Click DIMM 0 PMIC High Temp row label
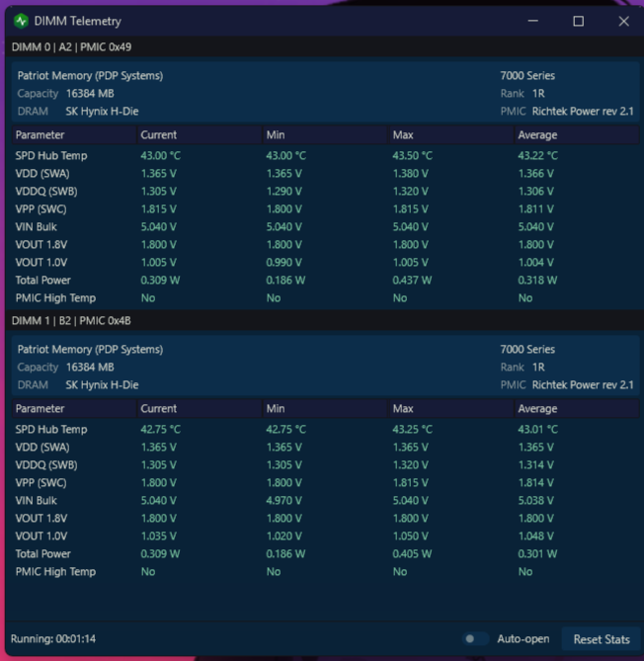The image size is (644, 661). [x=55, y=297]
